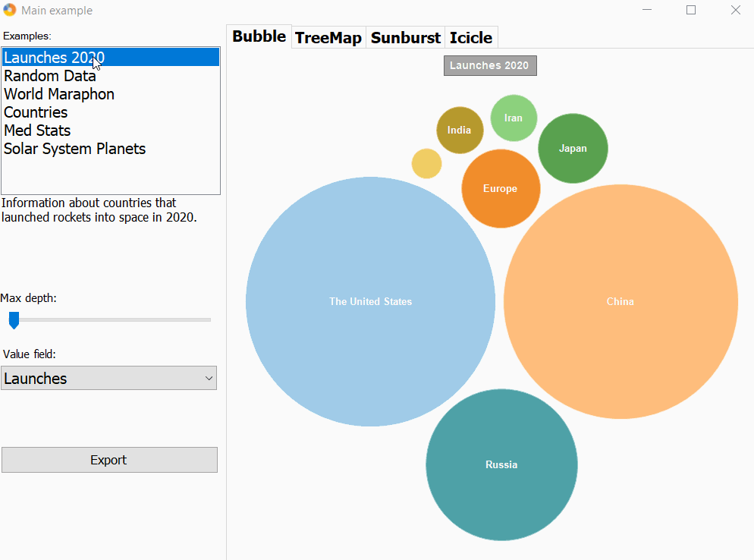Click the Launches 2020 chart title
The image size is (754, 560).
(x=489, y=65)
